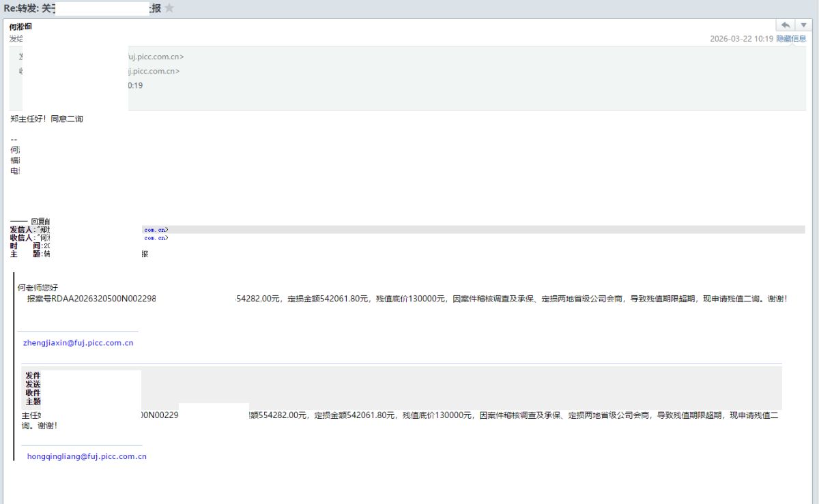Click the case number RDAA2026320500N002298

[91, 299]
